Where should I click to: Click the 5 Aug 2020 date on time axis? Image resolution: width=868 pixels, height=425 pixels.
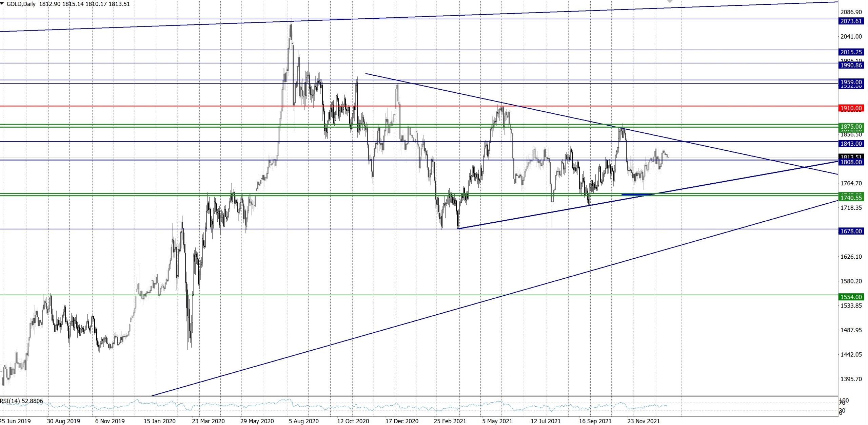click(303, 421)
